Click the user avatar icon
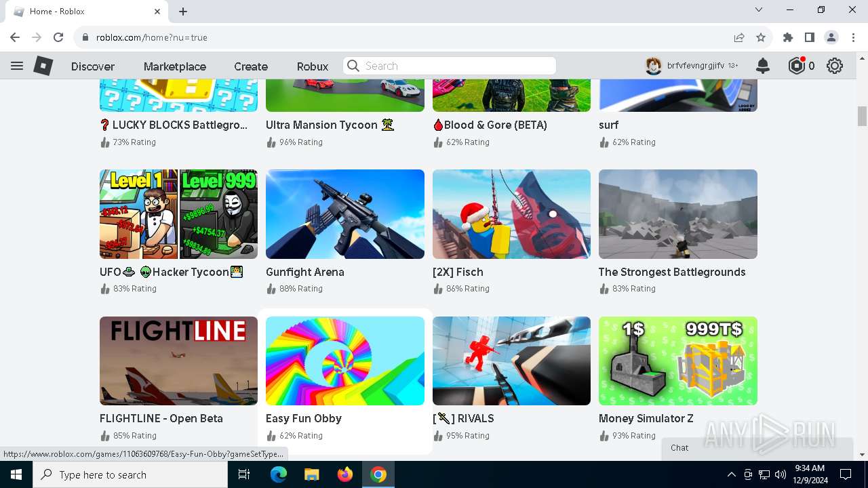Screen dimensions: 868x488 [x=653, y=66]
